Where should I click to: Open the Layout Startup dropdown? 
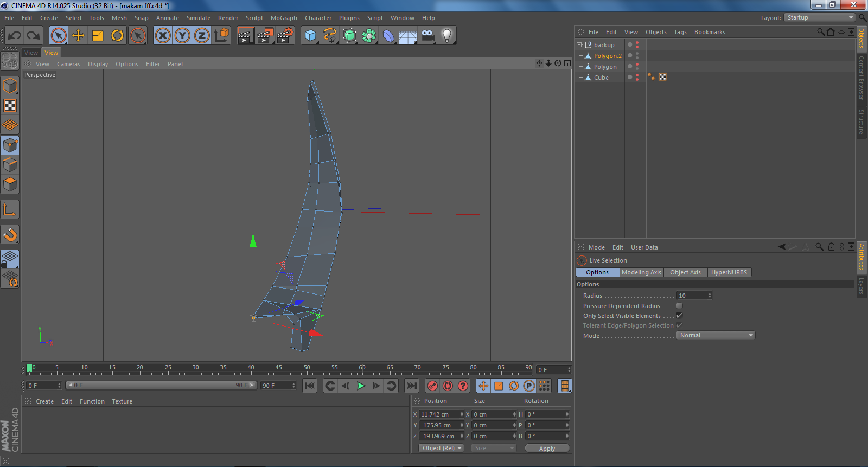[x=820, y=18]
